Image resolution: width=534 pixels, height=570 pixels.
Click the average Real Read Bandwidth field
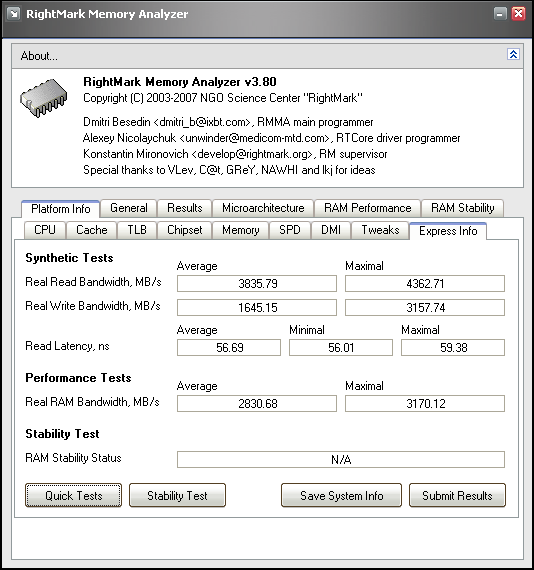257,284
